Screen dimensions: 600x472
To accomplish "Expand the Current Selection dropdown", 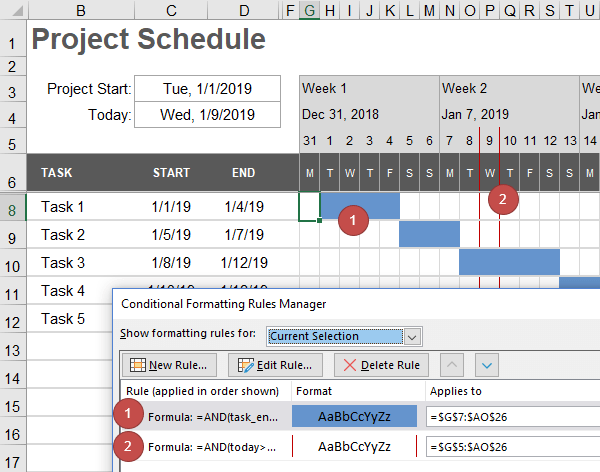I will (412, 337).
